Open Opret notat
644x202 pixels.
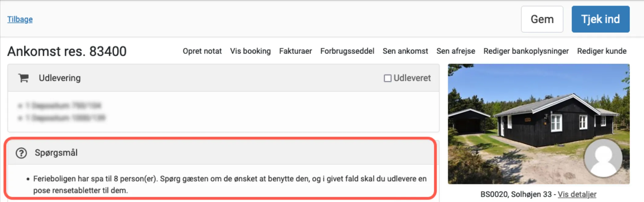click(x=202, y=51)
